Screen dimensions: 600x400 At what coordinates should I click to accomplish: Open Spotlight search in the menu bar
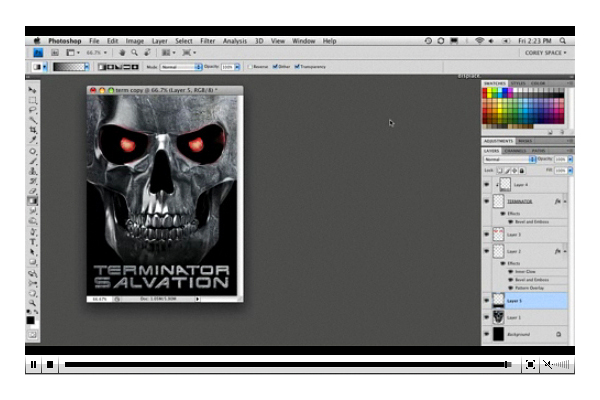tap(562, 41)
